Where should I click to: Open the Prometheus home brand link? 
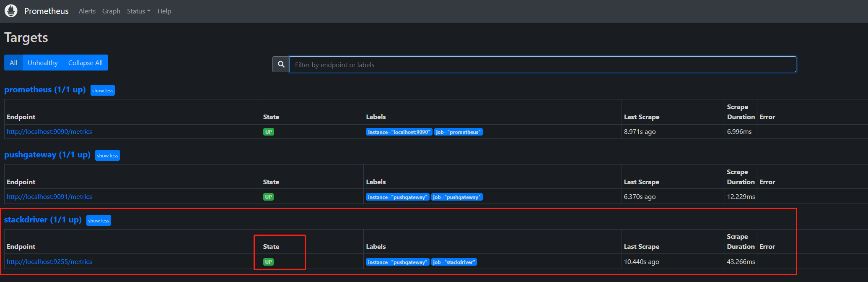pyautogui.click(x=46, y=11)
